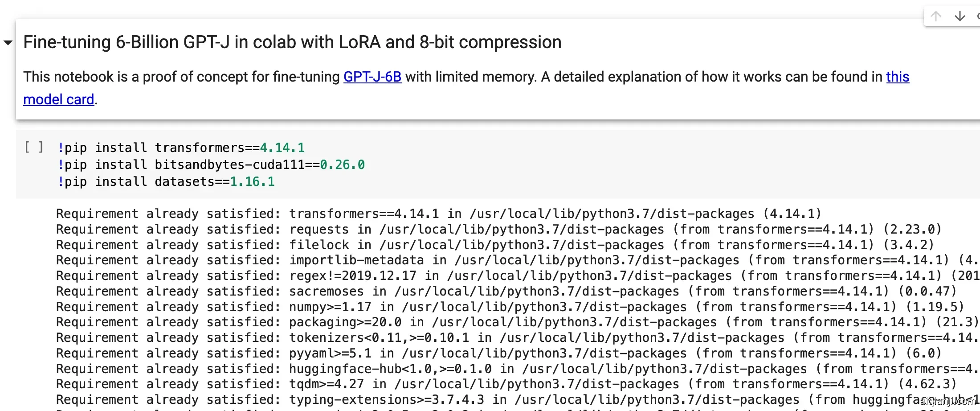Click the requests requirement output line
Image resolution: width=980 pixels, height=411 pixels.
point(498,230)
